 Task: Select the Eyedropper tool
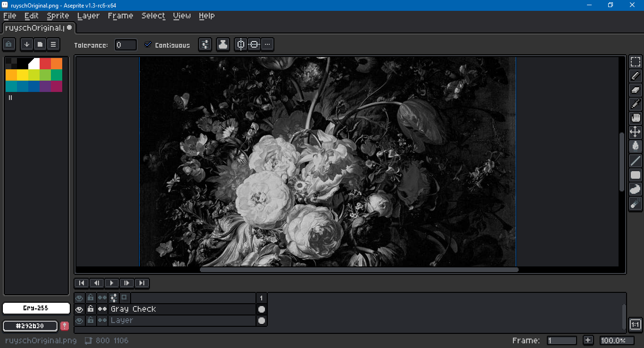pos(636,104)
